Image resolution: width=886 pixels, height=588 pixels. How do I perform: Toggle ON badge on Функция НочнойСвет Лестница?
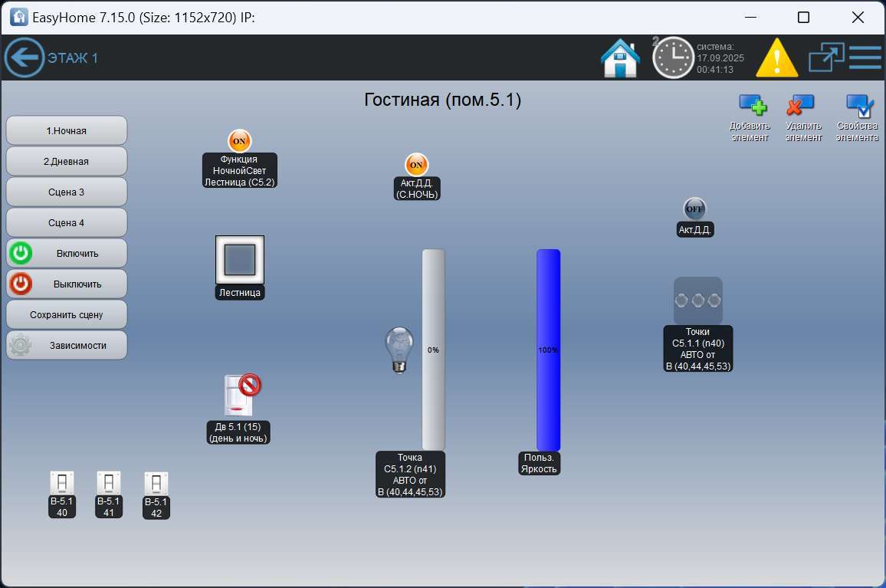click(238, 141)
